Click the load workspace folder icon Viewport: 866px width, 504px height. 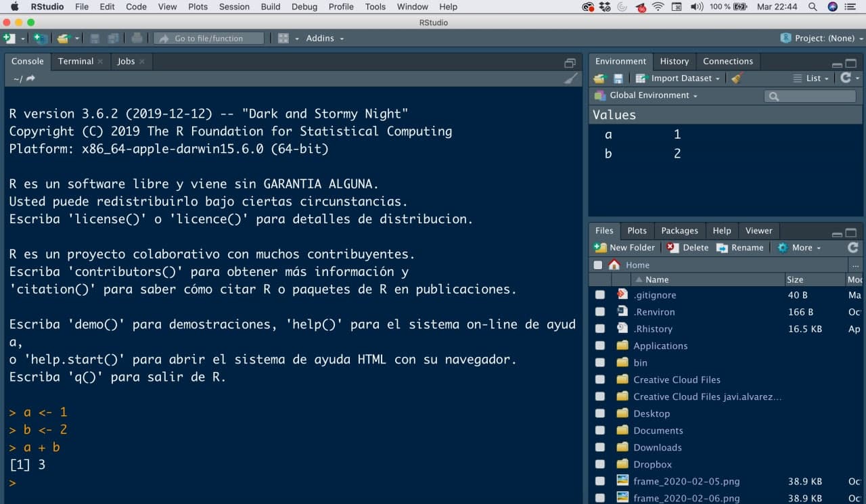tap(599, 78)
